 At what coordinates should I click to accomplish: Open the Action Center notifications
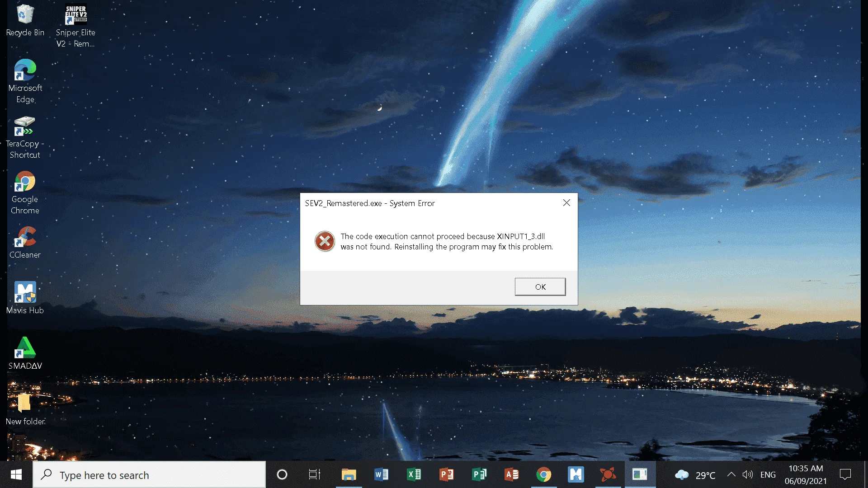845,474
